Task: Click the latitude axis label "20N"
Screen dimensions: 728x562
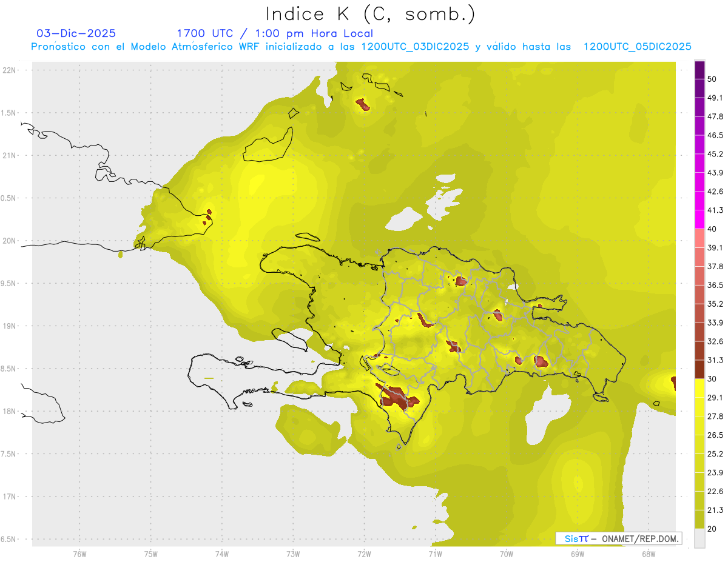Action: click(10, 241)
